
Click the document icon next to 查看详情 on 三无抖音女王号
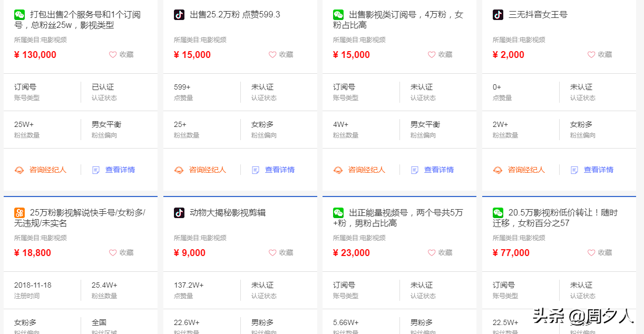(x=573, y=170)
